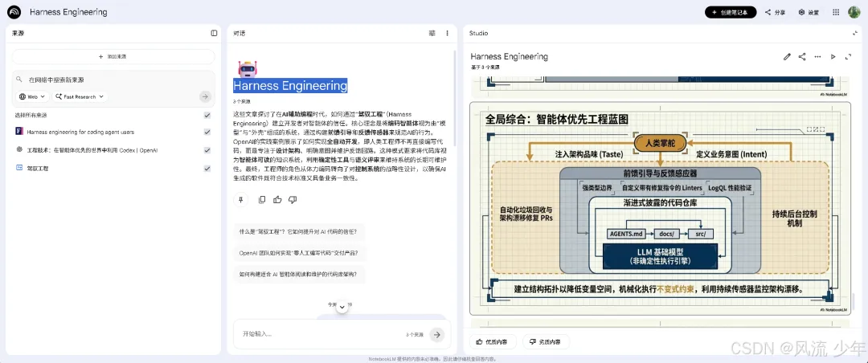Rate deck as 劣质内容 bad content
Screen dimensions: 868x363
click(545, 341)
